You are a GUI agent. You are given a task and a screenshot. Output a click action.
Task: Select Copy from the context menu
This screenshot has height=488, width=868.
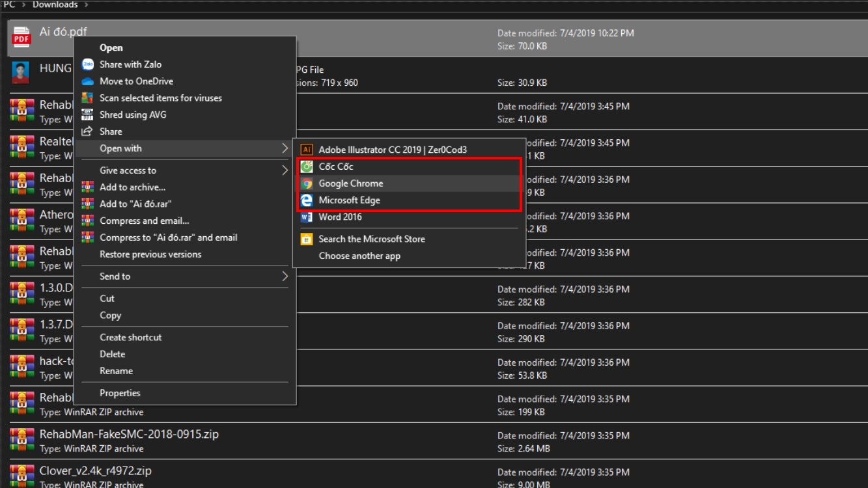185,316
